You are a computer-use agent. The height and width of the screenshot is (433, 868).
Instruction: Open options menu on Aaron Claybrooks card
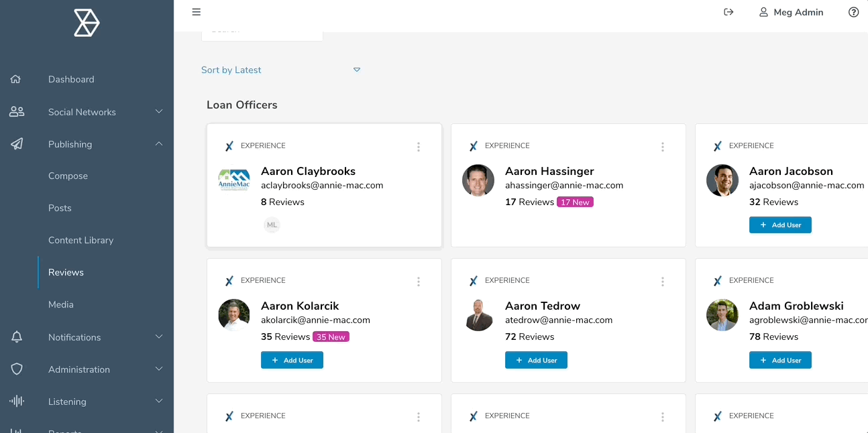419,147
